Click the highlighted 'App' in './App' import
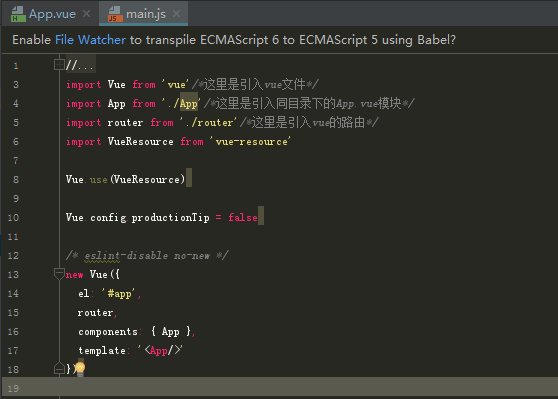Viewport: 558px width, 399px height. (x=189, y=104)
